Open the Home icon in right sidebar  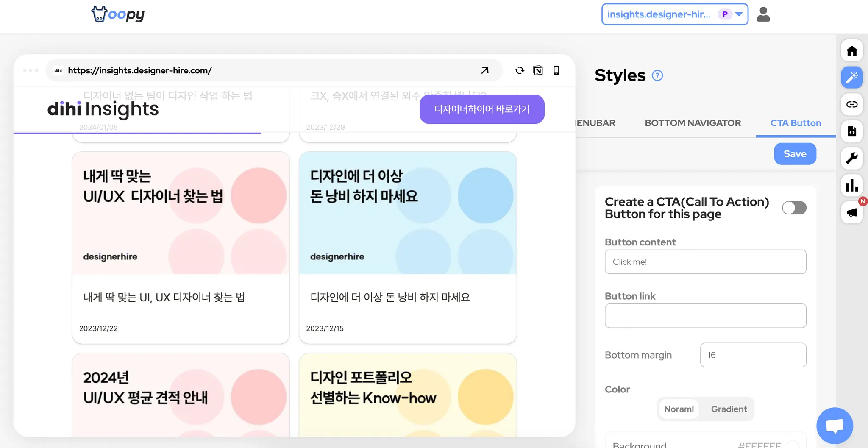click(x=852, y=51)
